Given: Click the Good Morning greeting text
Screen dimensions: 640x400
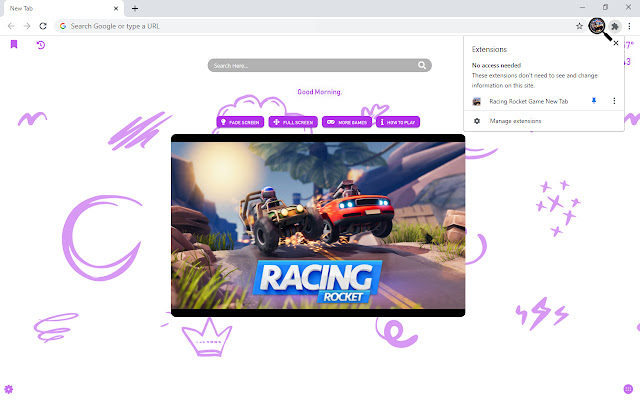Looking at the screenshot, I should click(319, 92).
